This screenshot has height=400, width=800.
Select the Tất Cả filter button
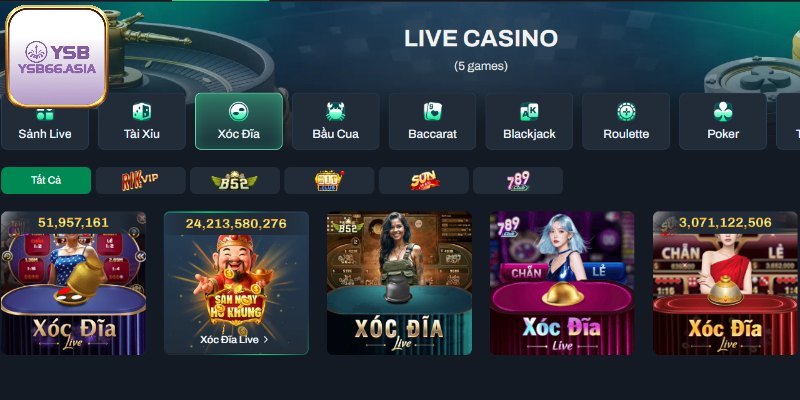point(46,181)
